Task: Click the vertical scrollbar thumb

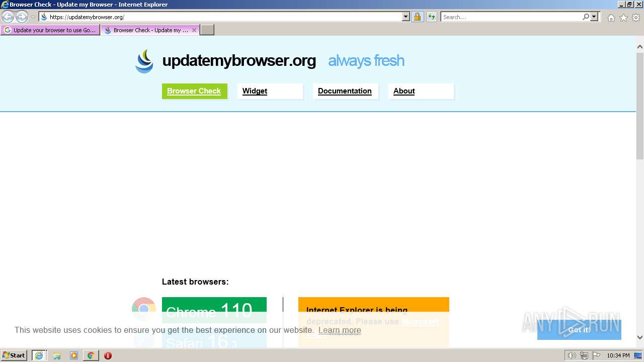Action: pyautogui.click(x=640, y=107)
